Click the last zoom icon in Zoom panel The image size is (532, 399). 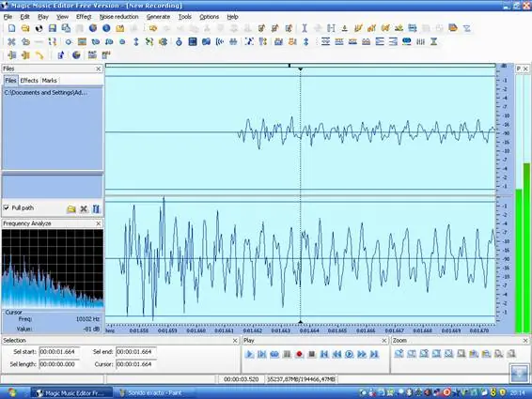click(511, 354)
